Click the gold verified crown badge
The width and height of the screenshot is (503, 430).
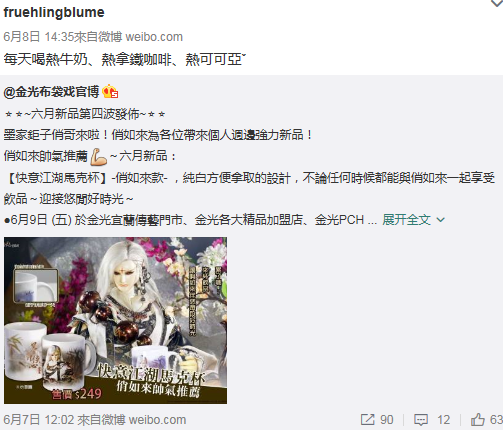pyautogui.click(x=110, y=92)
